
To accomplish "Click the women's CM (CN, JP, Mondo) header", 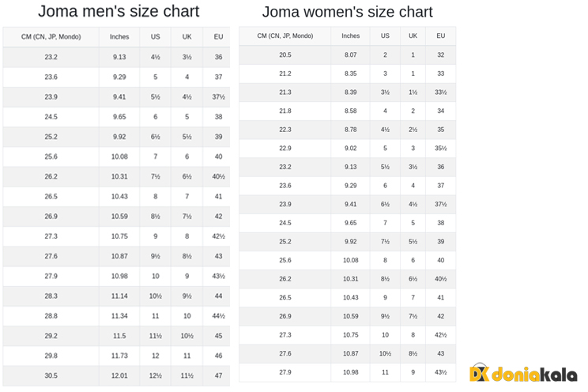I will [285, 36].
